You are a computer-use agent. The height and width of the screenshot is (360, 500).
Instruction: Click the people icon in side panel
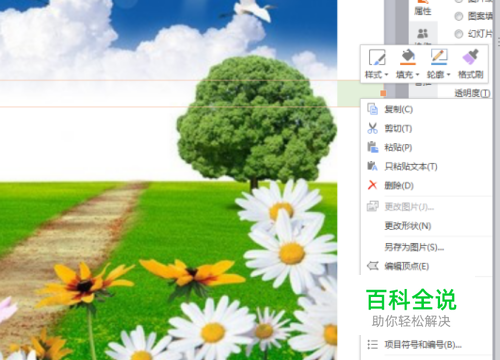coord(423,33)
